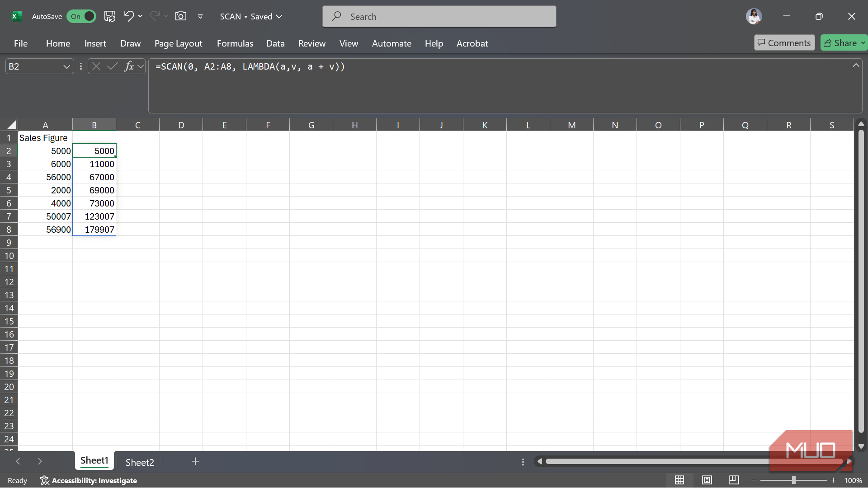This screenshot has height=488, width=868.
Task: Click the Normal view grid icon
Action: (x=679, y=480)
